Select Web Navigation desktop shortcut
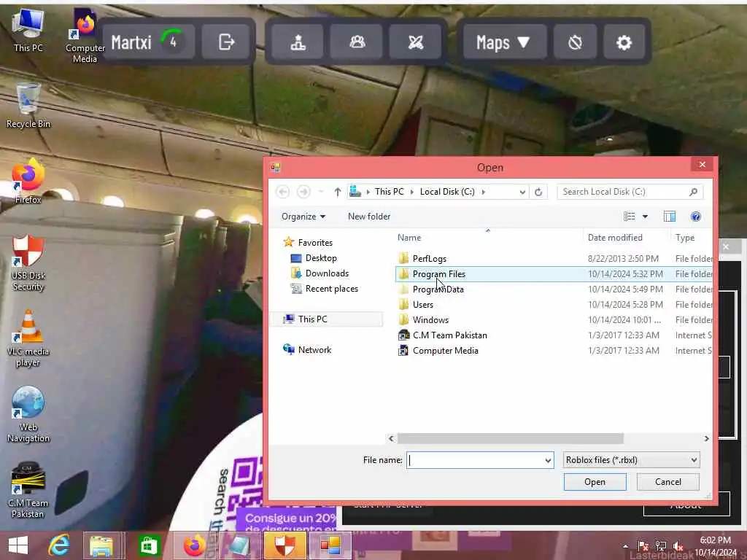Image resolution: width=747 pixels, height=560 pixels. coord(28,415)
